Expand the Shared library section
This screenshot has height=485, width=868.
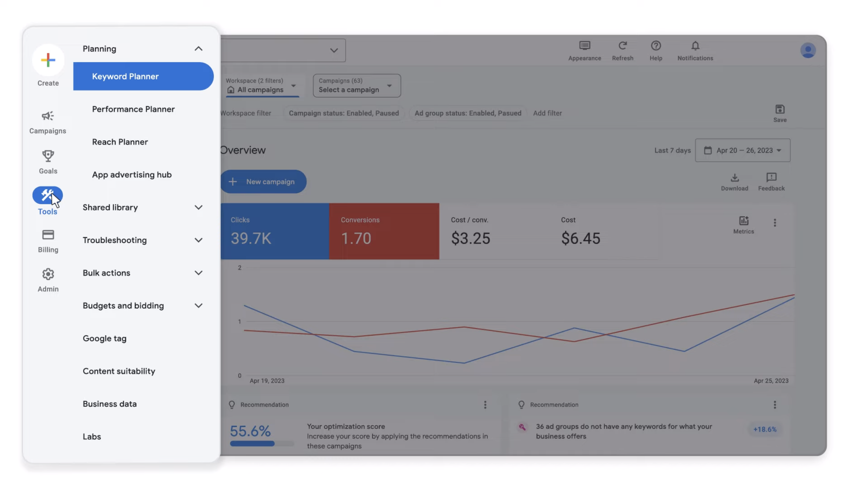click(x=198, y=207)
